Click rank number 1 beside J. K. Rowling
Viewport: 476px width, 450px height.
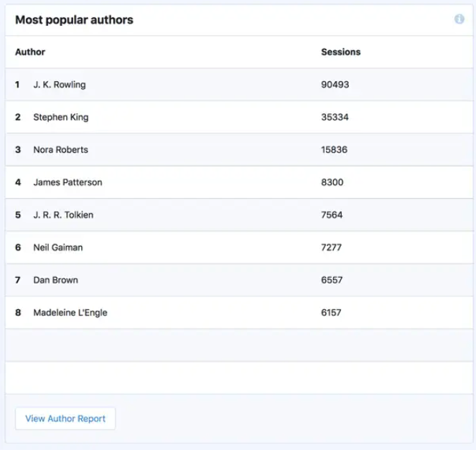tap(17, 85)
